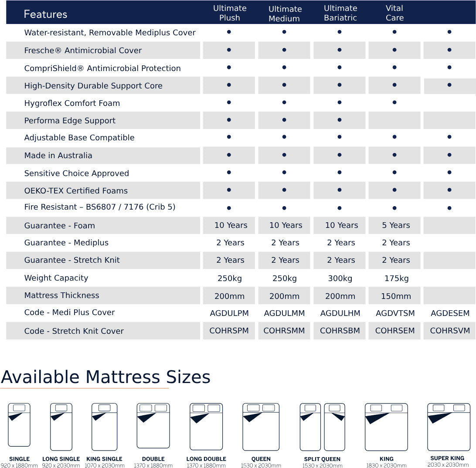Choose the Split Queen mattress icon

coord(322,427)
